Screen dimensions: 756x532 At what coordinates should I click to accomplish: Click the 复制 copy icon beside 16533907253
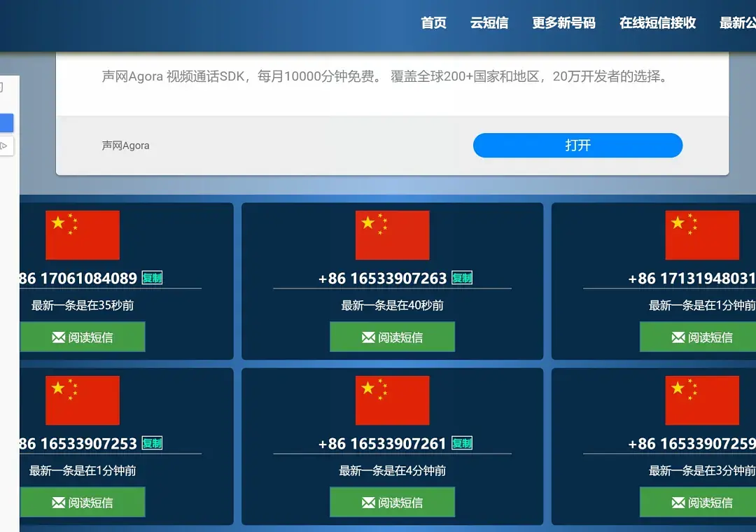coord(153,443)
